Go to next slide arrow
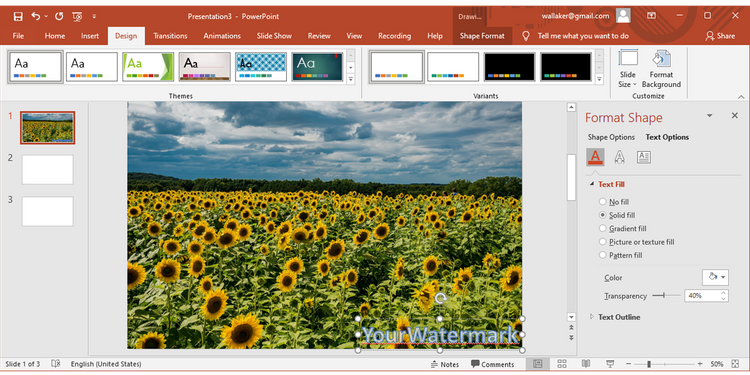Image resolution: width=750 pixels, height=375 pixels. click(x=571, y=338)
